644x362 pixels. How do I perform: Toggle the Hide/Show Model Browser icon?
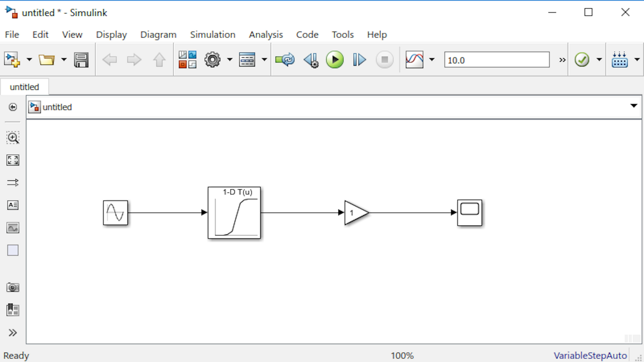coord(13,107)
